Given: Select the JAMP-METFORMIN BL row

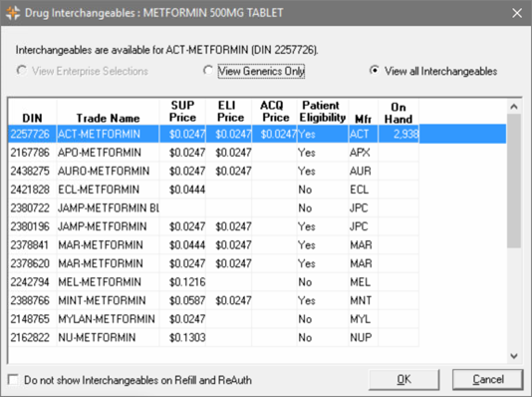Looking at the screenshot, I should (214, 207).
